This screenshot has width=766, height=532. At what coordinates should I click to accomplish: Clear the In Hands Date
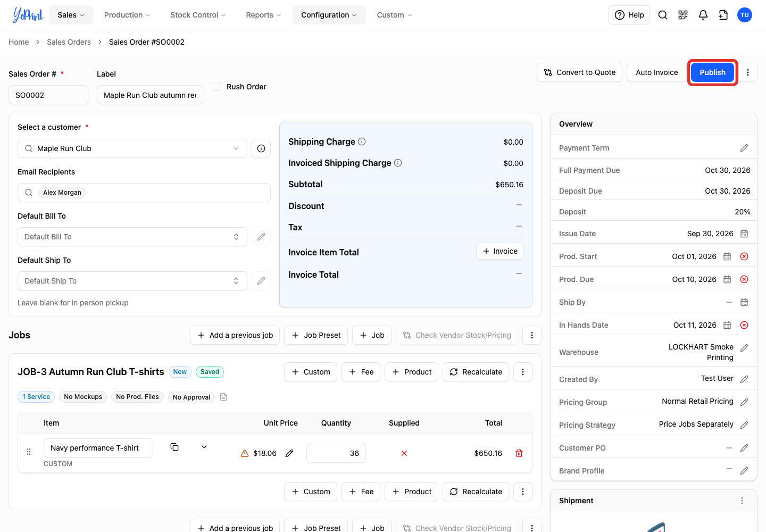pos(744,325)
